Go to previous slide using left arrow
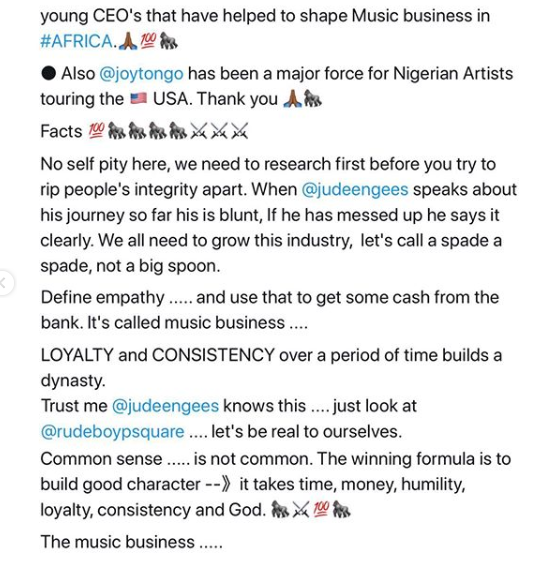Image resolution: width=536 pixels, height=565 pixels. 5,283
